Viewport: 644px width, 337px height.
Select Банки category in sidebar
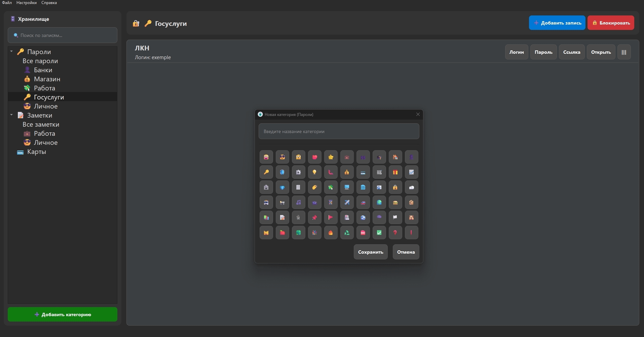tap(43, 70)
